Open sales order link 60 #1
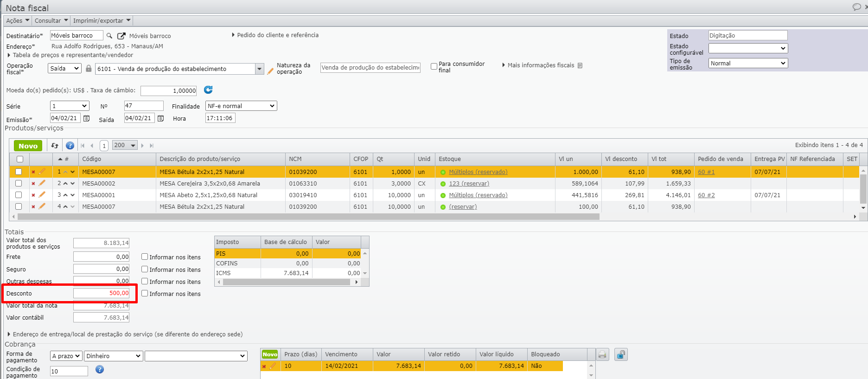The image size is (868, 379). coord(706,172)
